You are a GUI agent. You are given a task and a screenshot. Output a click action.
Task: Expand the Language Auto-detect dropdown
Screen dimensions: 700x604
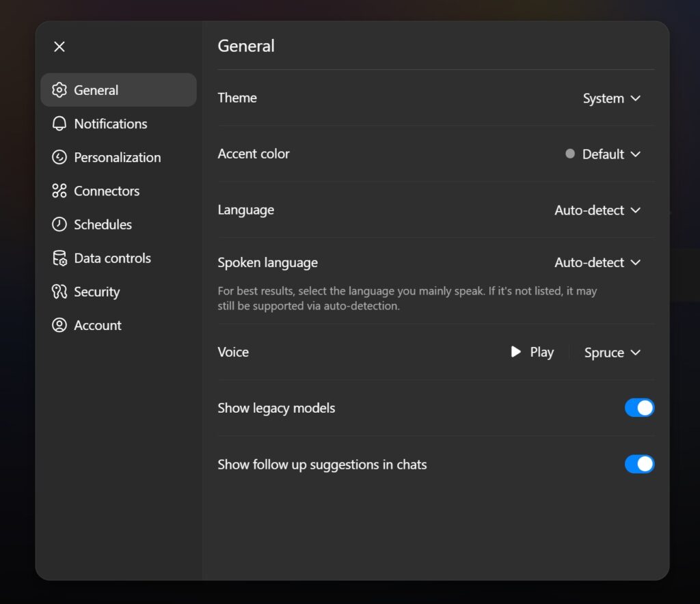tap(597, 210)
